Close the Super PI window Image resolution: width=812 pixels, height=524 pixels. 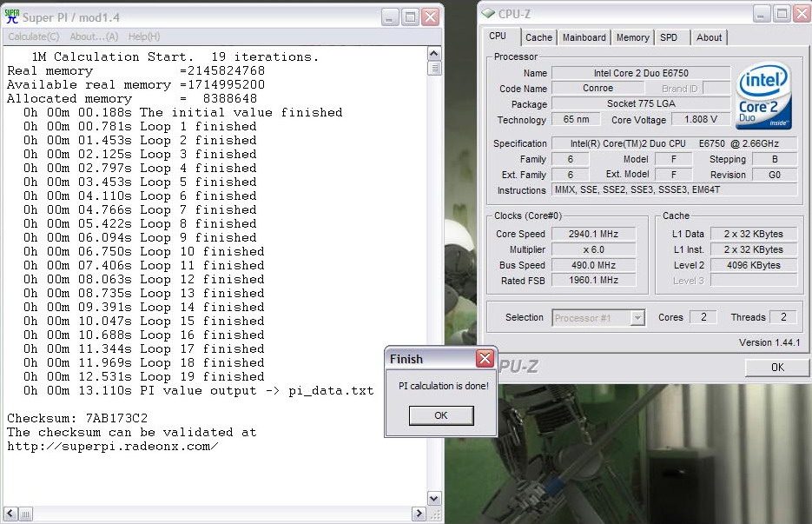431,17
